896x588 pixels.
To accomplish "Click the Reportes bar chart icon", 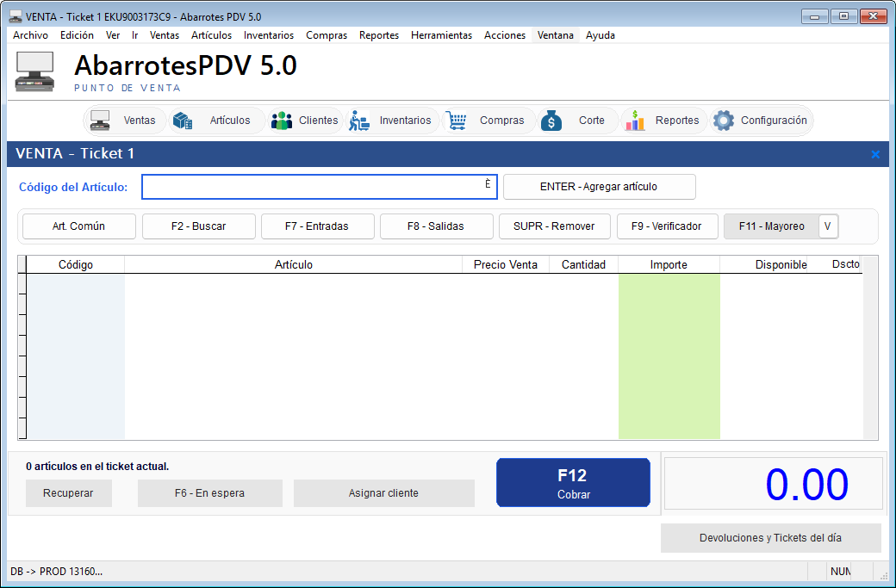I will pos(635,121).
